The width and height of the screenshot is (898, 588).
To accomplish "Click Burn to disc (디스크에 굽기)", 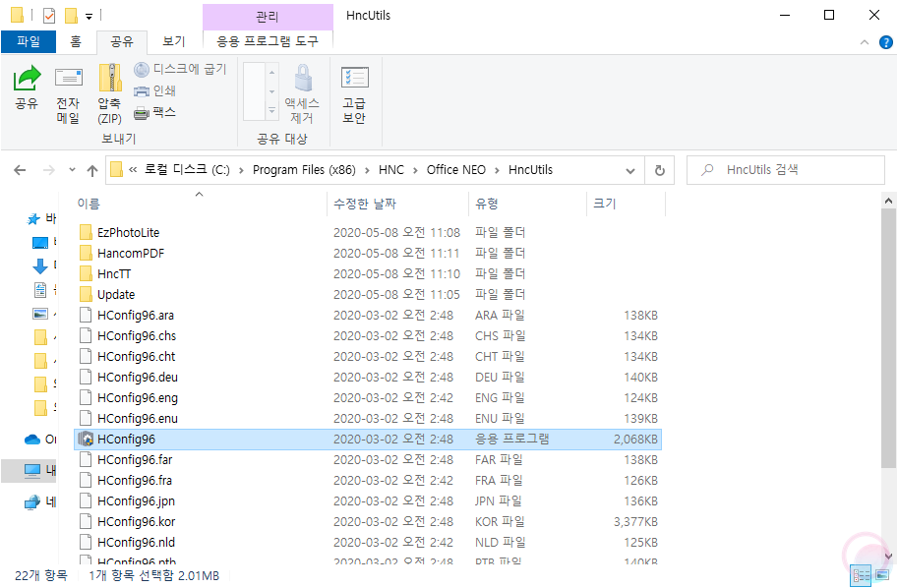I will pyautogui.click(x=181, y=69).
